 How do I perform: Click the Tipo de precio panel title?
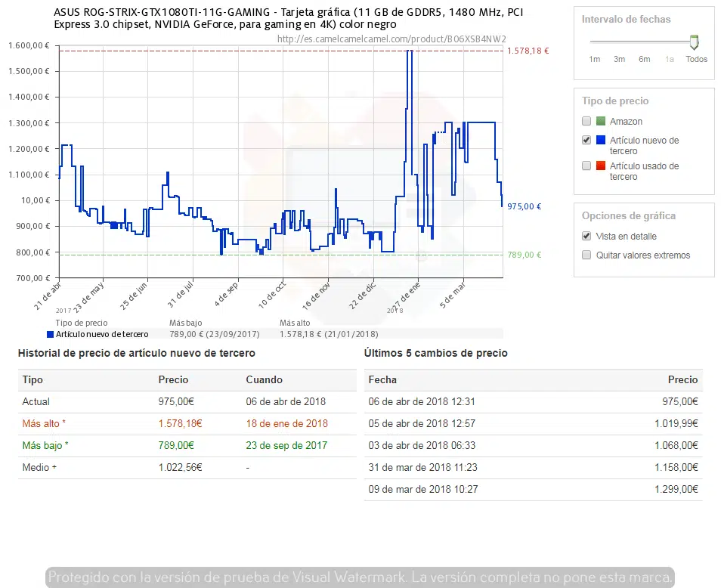[615, 101]
